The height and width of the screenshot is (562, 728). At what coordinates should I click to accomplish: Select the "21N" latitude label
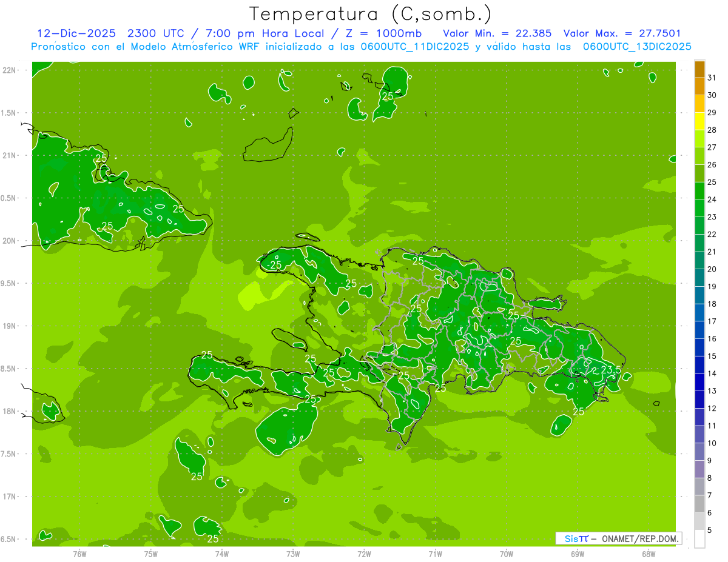tap(10, 155)
